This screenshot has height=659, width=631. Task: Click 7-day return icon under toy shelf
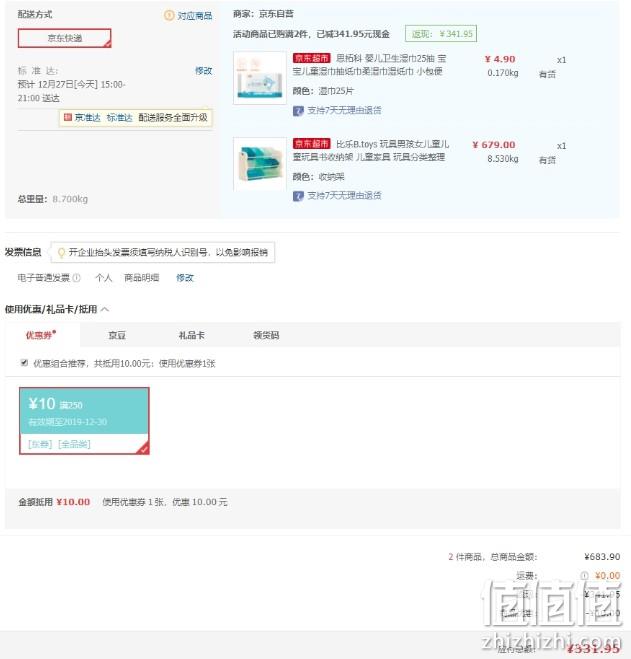click(x=298, y=196)
